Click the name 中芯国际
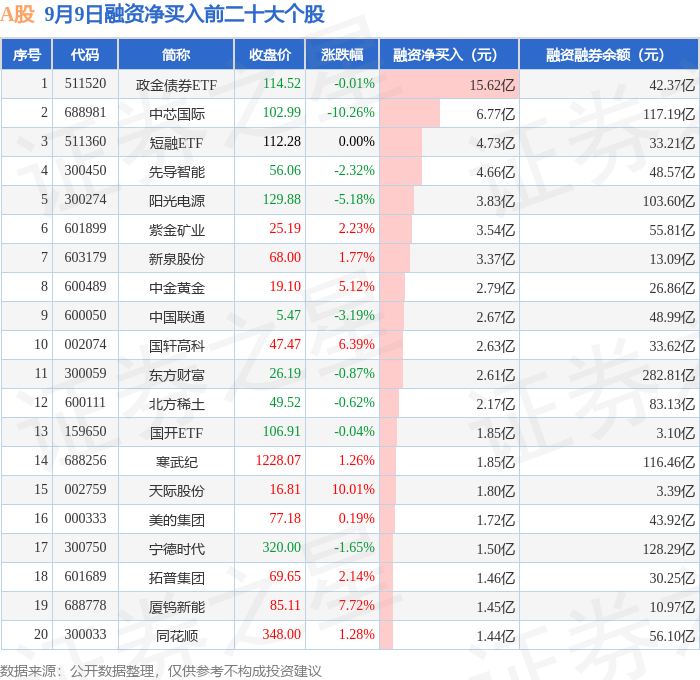700x680 pixels. [177, 114]
